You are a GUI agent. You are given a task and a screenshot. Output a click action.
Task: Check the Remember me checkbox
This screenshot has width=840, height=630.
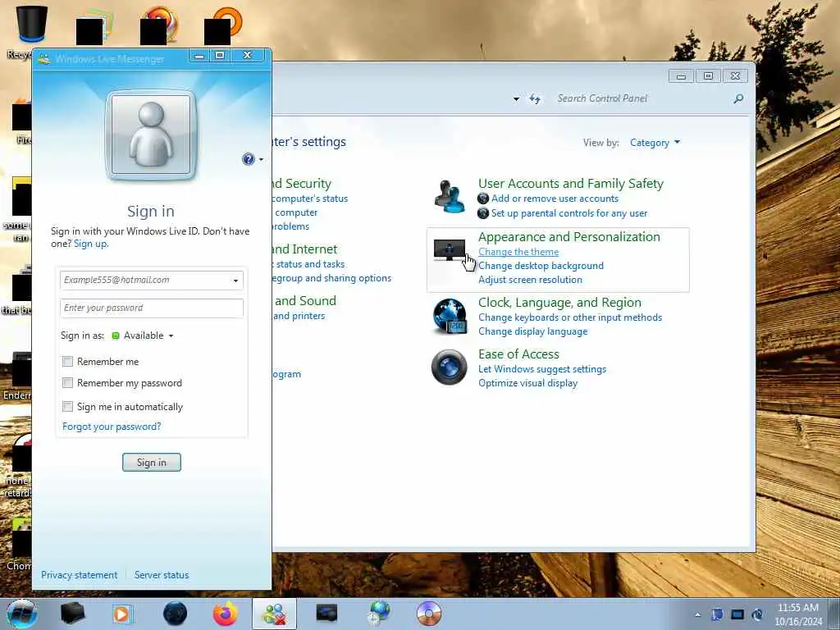pos(67,362)
